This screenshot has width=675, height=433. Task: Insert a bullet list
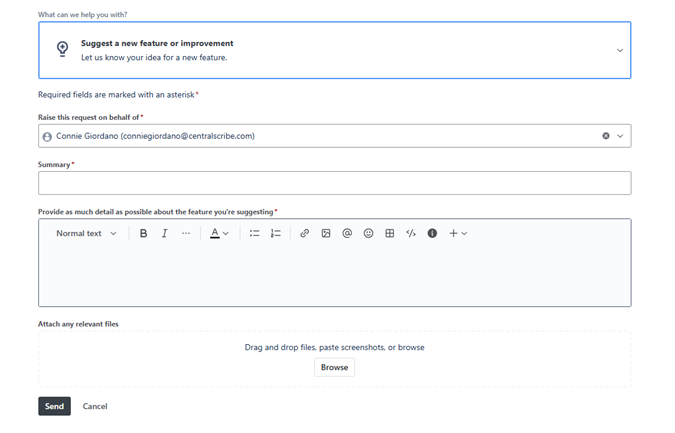point(254,233)
